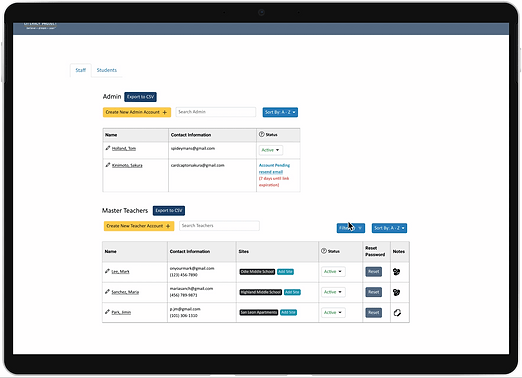Click the question mark icon in the Master Teachers Status header
The image size is (522, 378).
tap(324, 251)
